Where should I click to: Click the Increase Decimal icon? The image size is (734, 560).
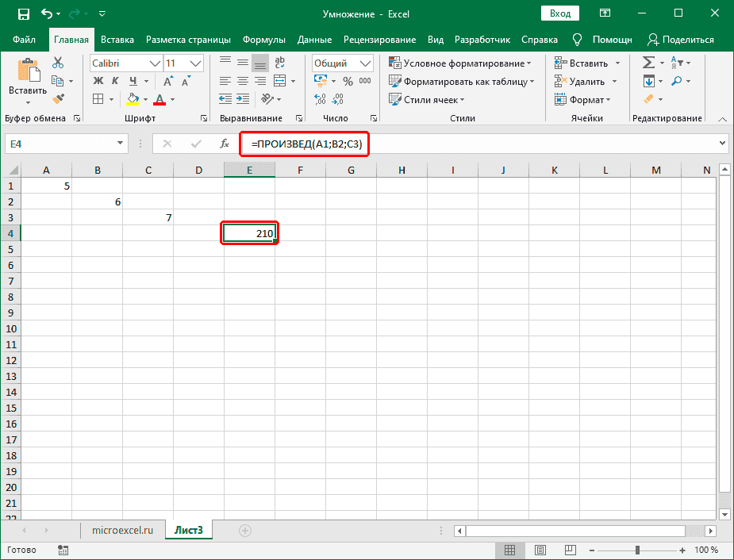click(x=319, y=100)
